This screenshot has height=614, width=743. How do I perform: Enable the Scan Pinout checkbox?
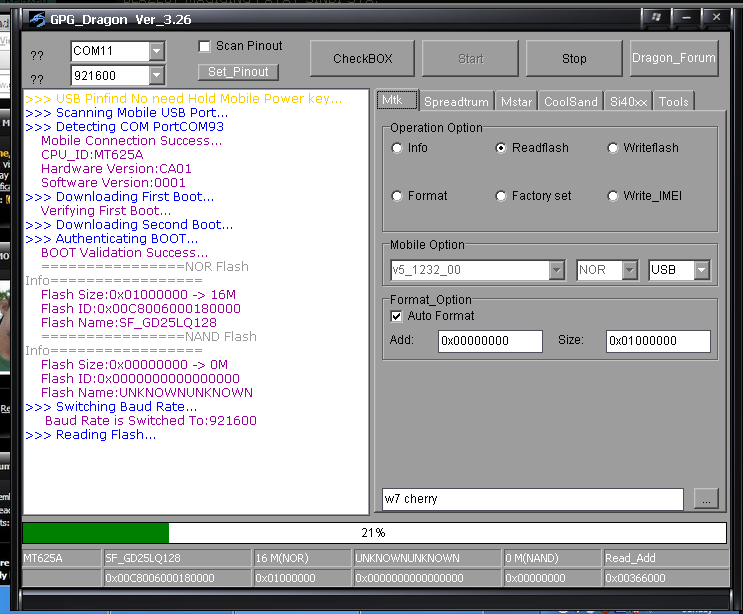click(x=205, y=47)
